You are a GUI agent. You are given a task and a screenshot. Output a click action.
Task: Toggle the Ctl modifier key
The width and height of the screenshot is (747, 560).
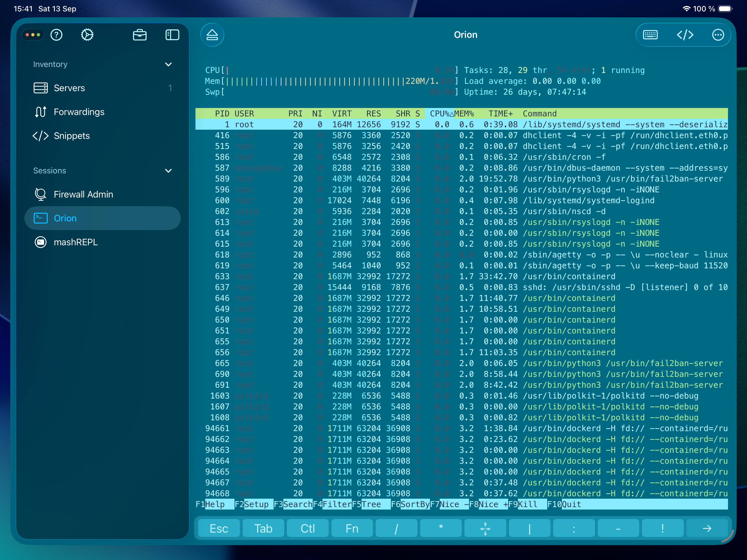click(307, 528)
